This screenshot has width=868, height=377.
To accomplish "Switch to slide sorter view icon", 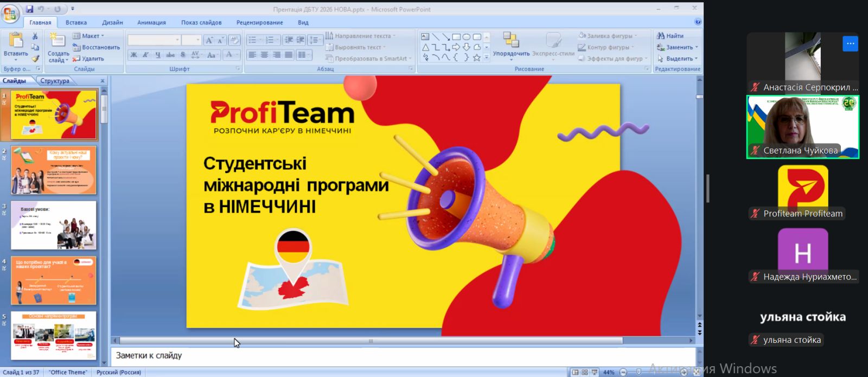I will coord(585,372).
